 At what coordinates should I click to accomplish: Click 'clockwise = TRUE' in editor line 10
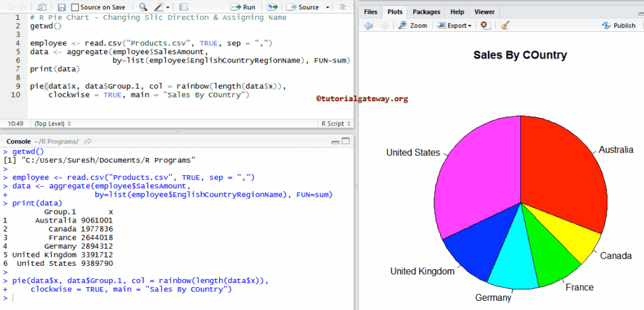(x=85, y=95)
